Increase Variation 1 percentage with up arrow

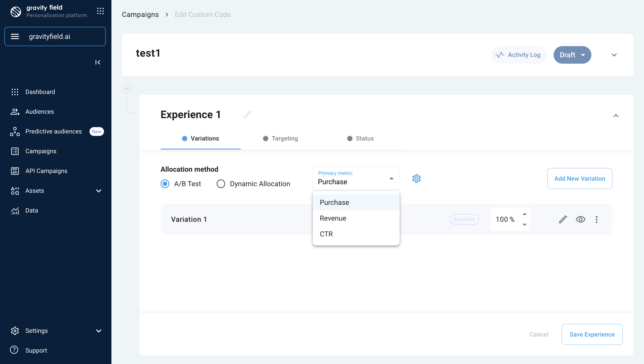pos(524,214)
